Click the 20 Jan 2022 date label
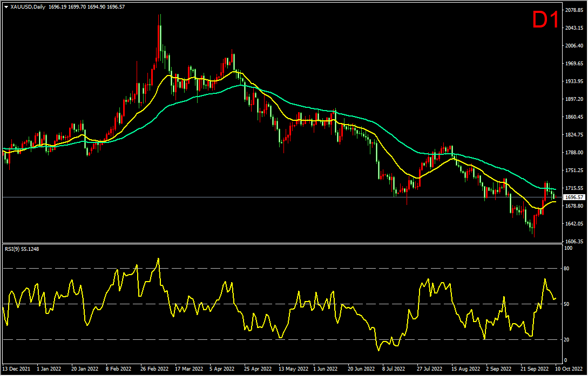 coord(85,369)
